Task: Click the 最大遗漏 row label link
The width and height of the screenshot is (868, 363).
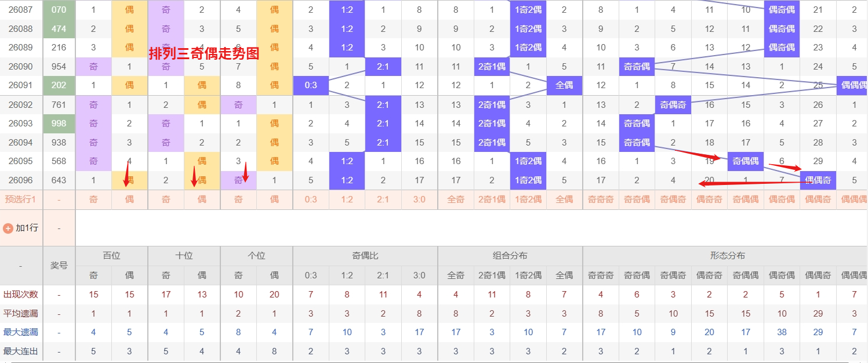Action: point(21,332)
